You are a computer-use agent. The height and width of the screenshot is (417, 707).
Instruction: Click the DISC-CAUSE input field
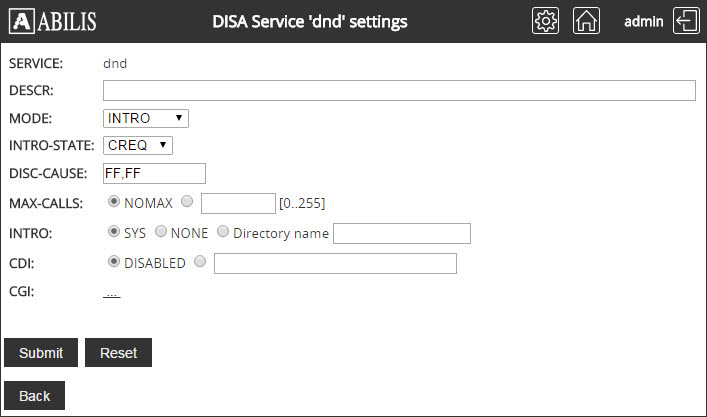click(x=154, y=174)
